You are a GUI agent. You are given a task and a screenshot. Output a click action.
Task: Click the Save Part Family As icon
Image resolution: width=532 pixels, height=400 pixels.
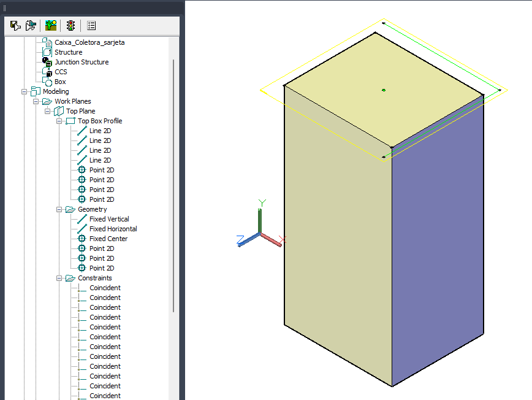pos(31,26)
